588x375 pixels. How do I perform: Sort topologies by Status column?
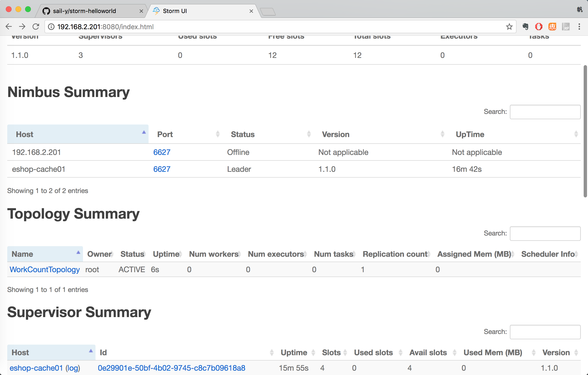click(132, 254)
